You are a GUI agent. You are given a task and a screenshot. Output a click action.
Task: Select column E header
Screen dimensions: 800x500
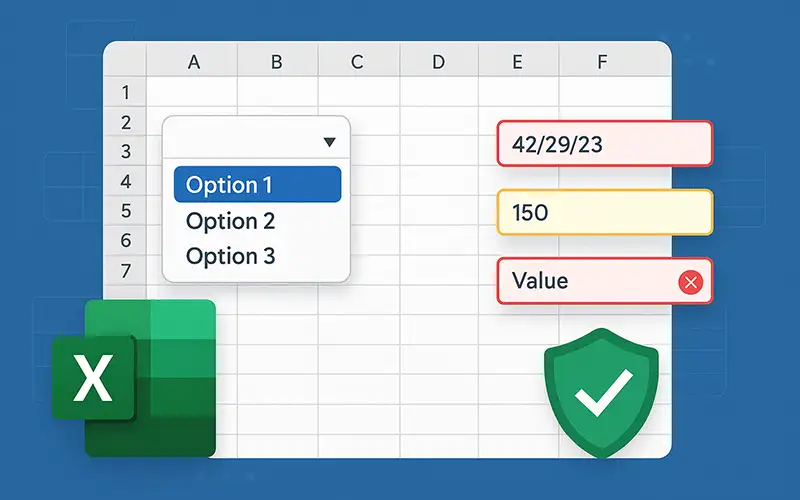pyautogui.click(x=517, y=62)
